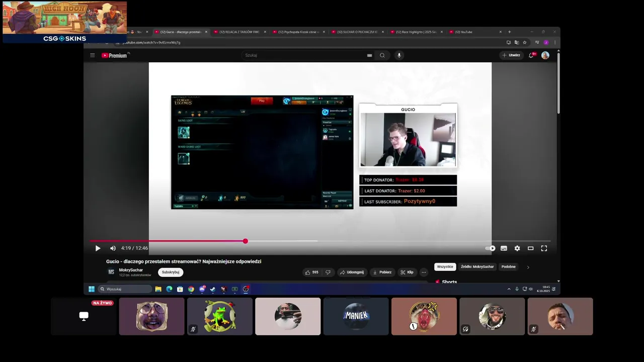Select the MANIEK participant tile
Image resolution: width=644 pixels, height=362 pixels.
356,316
